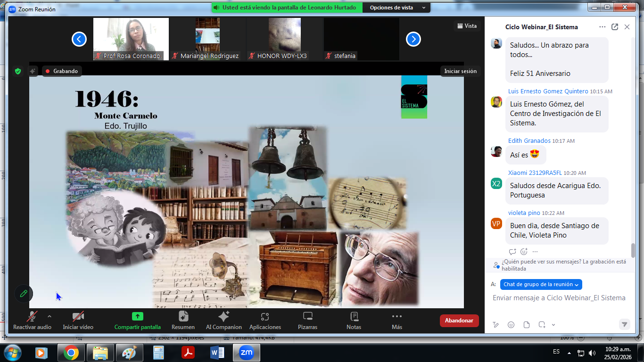Open the Más menu in the toolbar

pos(396,321)
